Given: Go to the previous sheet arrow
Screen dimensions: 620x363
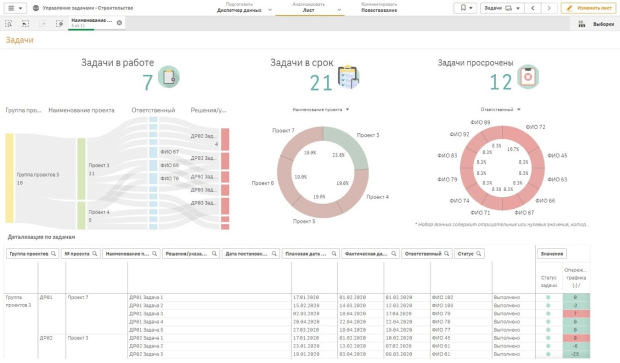Looking at the screenshot, I should [x=533, y=8].
